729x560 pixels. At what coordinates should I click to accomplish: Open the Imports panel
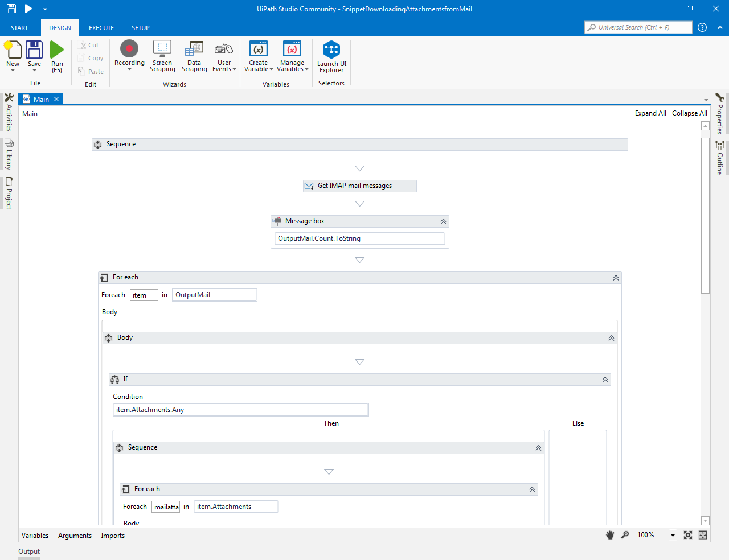click(113, 536)
